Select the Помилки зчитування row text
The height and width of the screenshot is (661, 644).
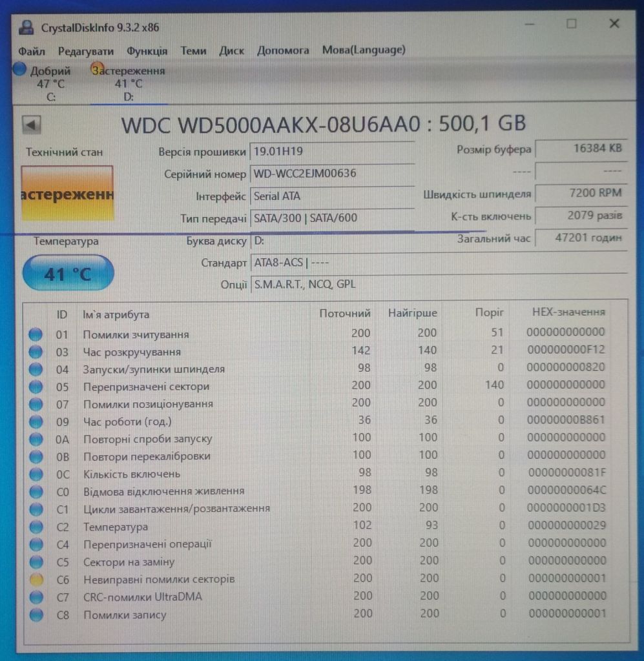point(136,335)
